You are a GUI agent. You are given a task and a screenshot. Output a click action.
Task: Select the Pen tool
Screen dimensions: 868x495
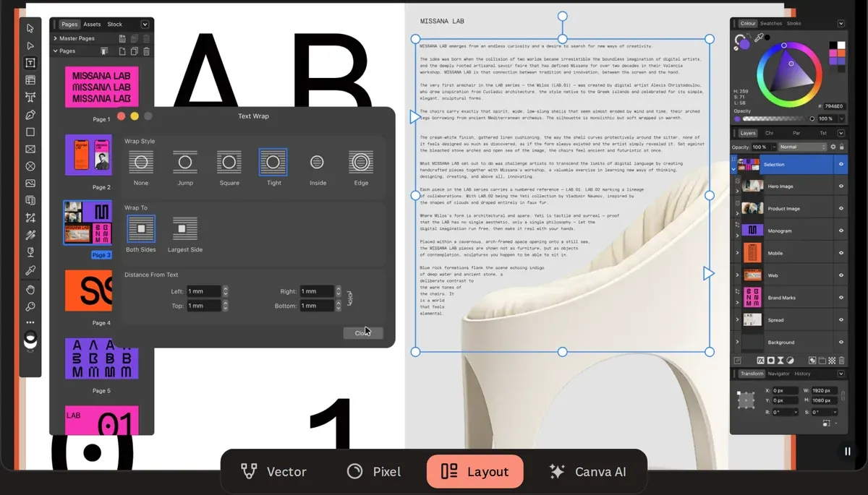pos(30,115)
